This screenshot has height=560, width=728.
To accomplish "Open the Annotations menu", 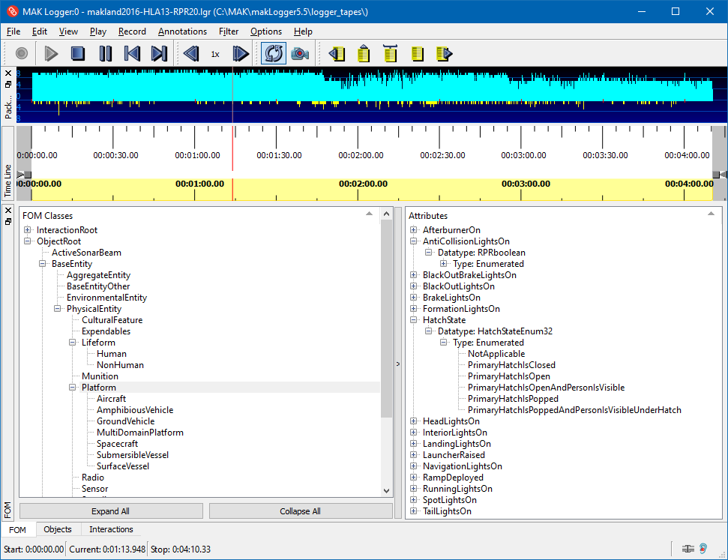I will (x=182, y=31).
